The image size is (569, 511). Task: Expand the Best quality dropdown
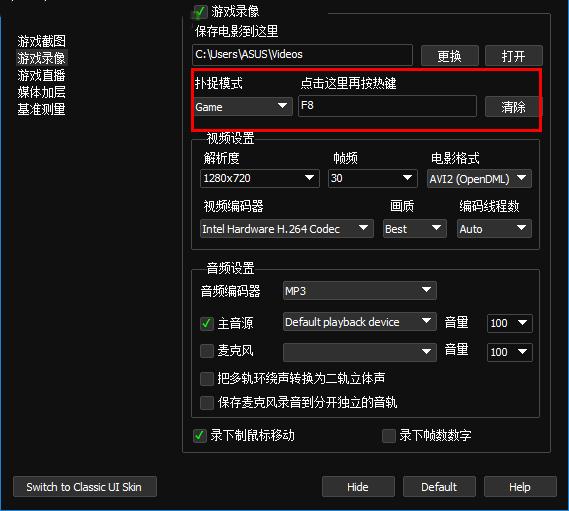click(x=415, y=229)
